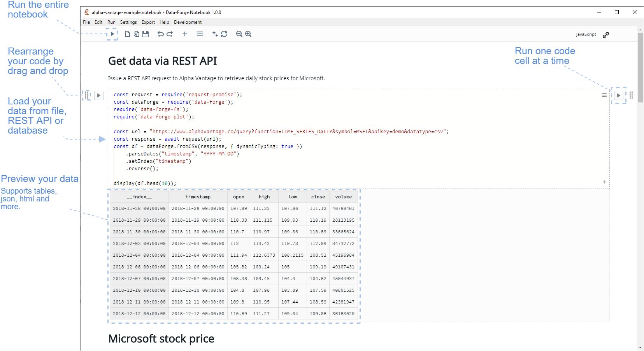
Task: Run the entire notebook from the toolbar
Action: [112, 34]
